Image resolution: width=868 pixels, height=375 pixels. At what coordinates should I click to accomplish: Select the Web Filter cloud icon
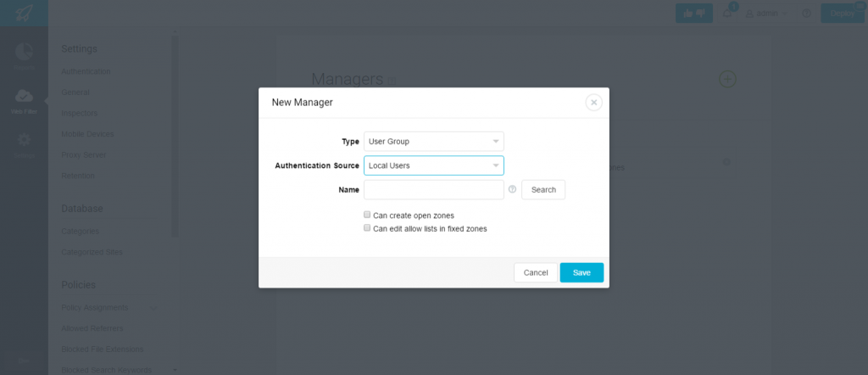[24, 96]
